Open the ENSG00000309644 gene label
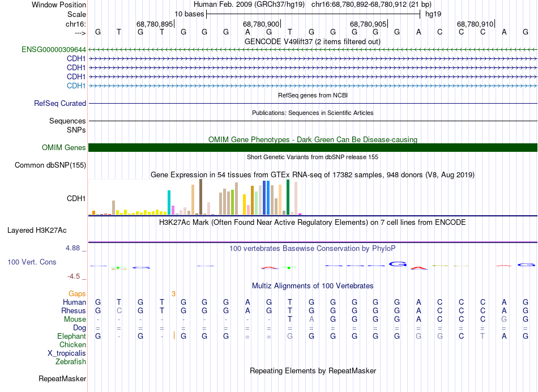Viewport: 538px width, 392px height. pos(54,50)
